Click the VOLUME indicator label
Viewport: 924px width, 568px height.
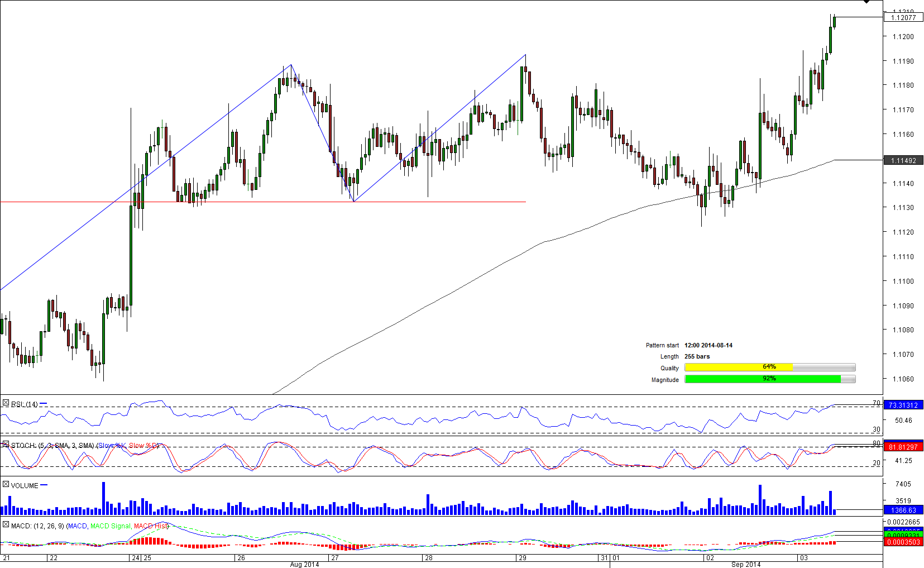pos(25,486)
